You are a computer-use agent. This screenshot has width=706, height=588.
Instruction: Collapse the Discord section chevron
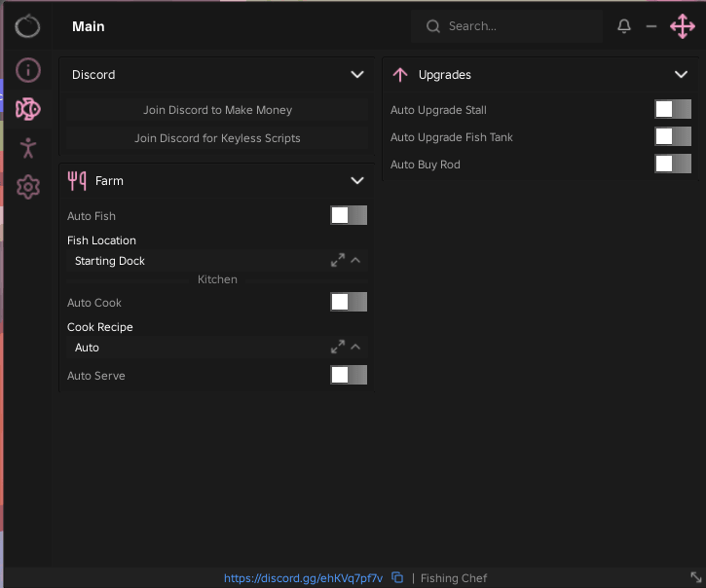click(357, 74)
